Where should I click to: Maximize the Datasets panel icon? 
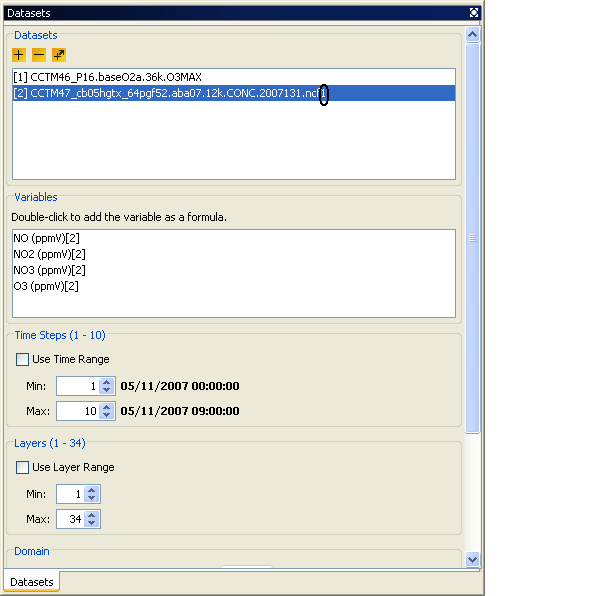(x=474, y=13)
